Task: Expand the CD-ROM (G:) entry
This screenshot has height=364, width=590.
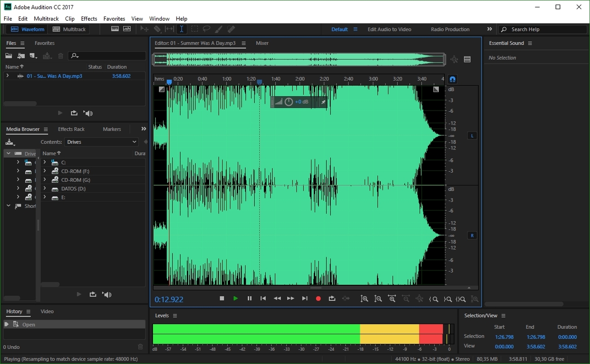Action: tap(45, 180)
